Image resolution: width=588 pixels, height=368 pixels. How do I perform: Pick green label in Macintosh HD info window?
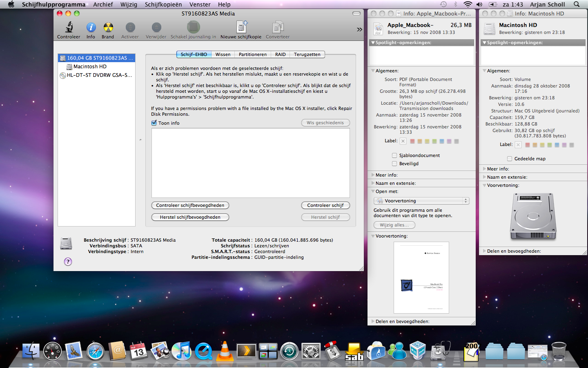(550, 145)
